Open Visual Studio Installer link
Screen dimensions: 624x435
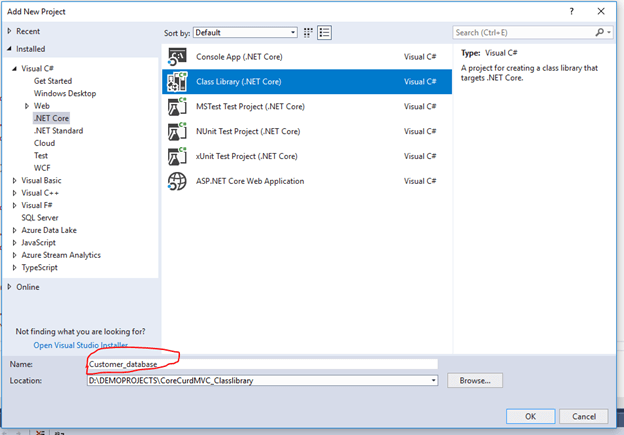coord(80,345)
